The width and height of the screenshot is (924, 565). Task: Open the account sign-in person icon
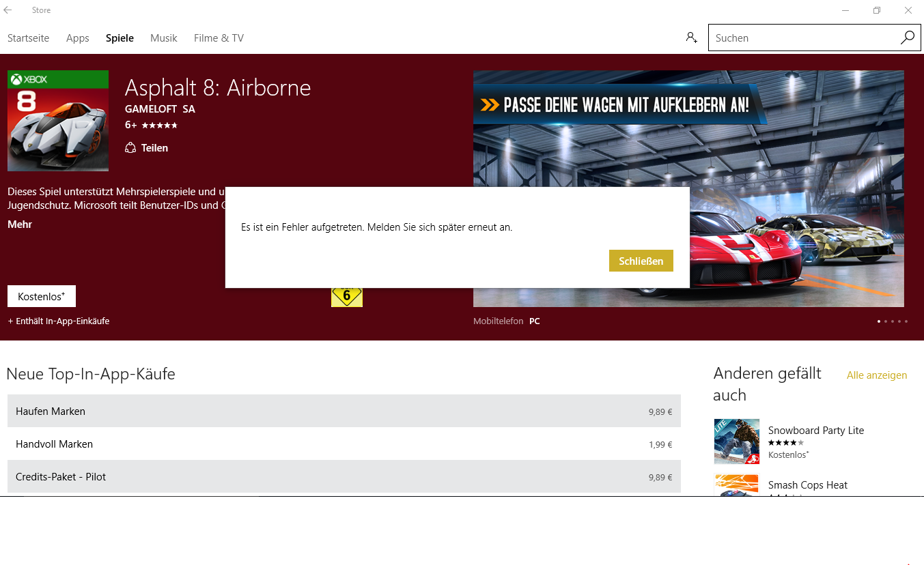pos(692,38)
